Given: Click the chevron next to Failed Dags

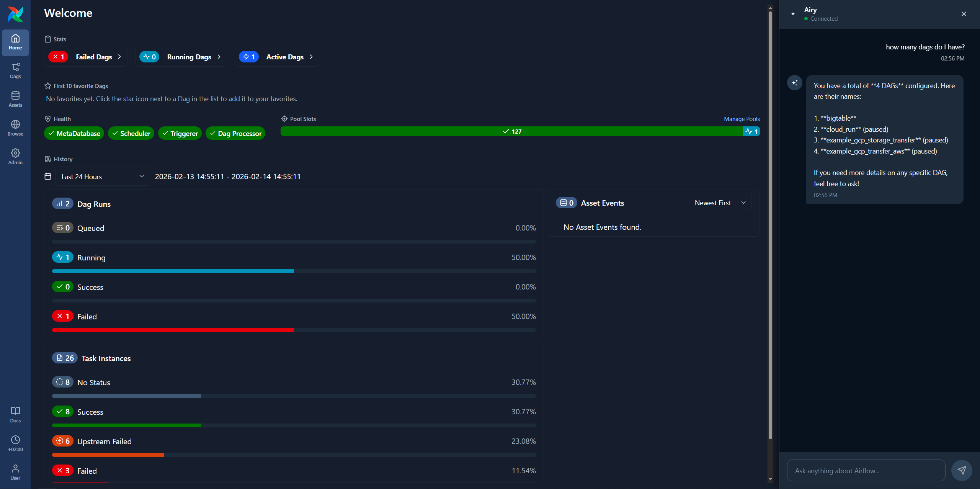Looking at the screenshot, I should pyautogui.click(x=119, y=57).
